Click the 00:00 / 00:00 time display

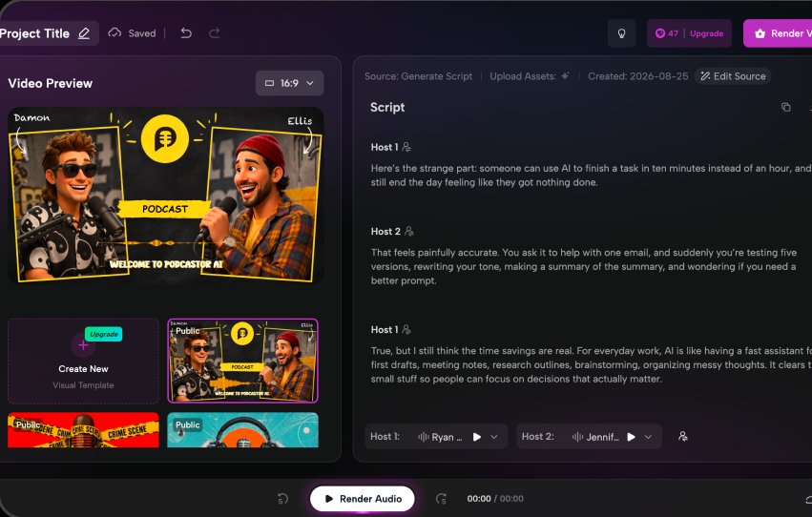pyautogui.click(x=495, y=498)
